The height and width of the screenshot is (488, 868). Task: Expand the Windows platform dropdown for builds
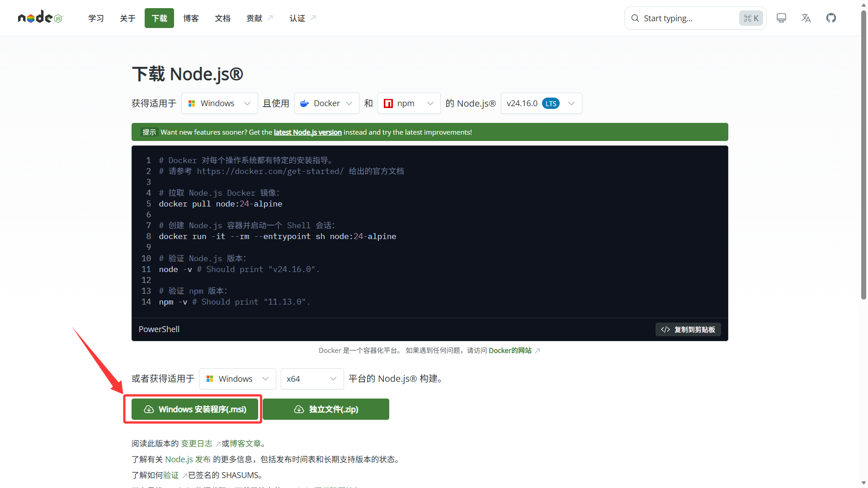[237, 379]
